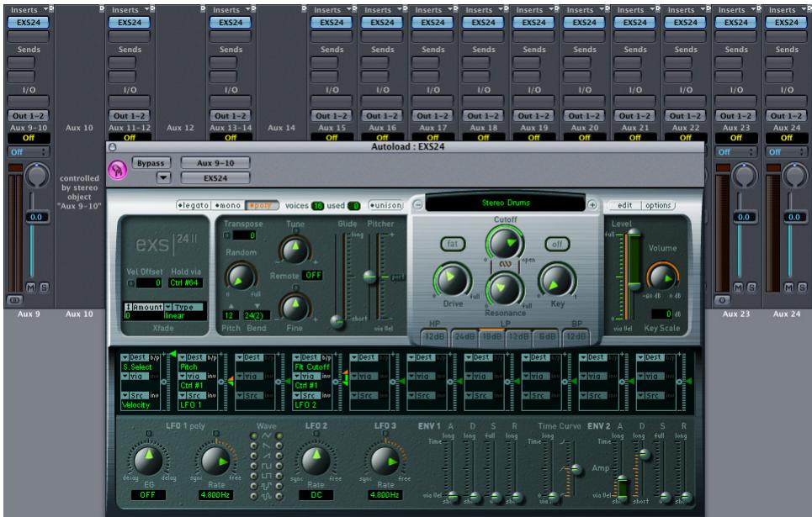Mute the Aux 23 channel

click(x=738, y=288)
